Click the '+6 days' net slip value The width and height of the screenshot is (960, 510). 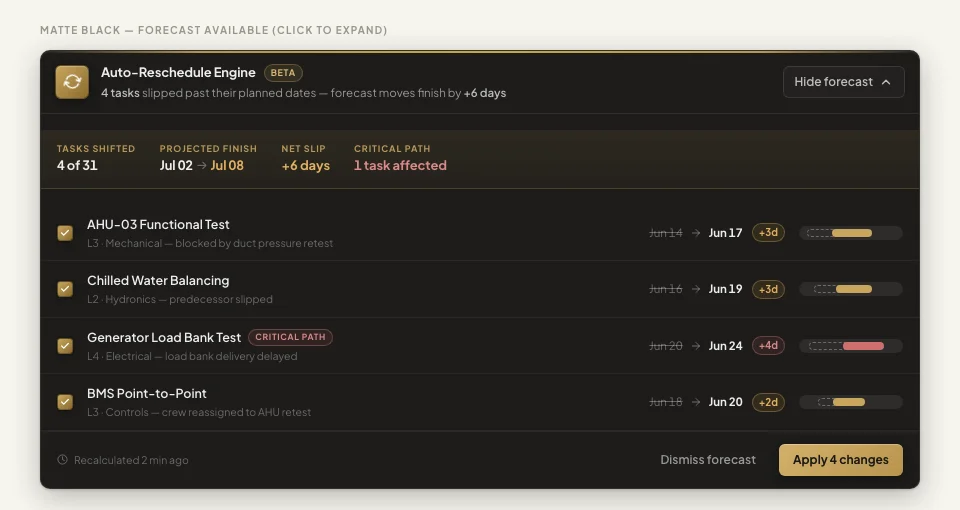(x=306, y=165)
